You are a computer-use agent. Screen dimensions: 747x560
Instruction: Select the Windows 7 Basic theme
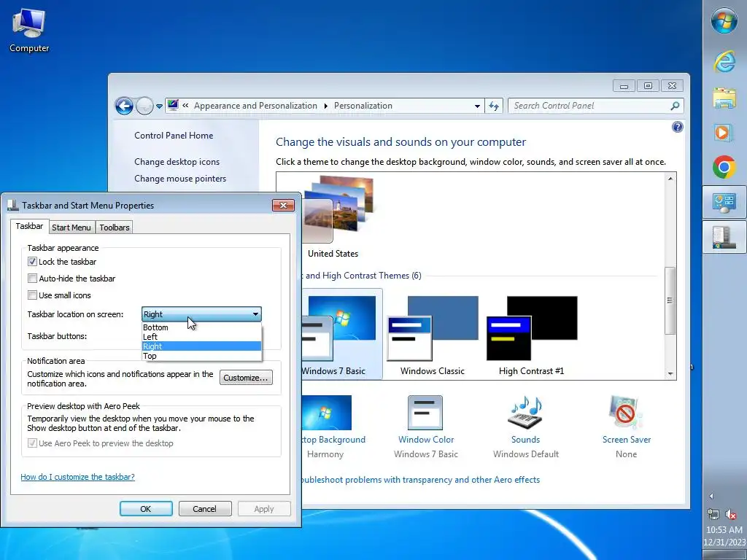pos(341,333)
